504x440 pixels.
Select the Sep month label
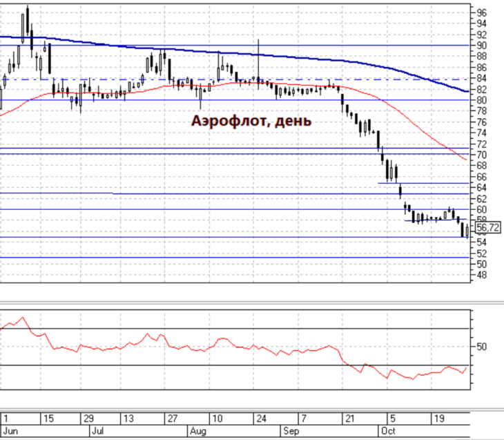[x=291, y=431]
